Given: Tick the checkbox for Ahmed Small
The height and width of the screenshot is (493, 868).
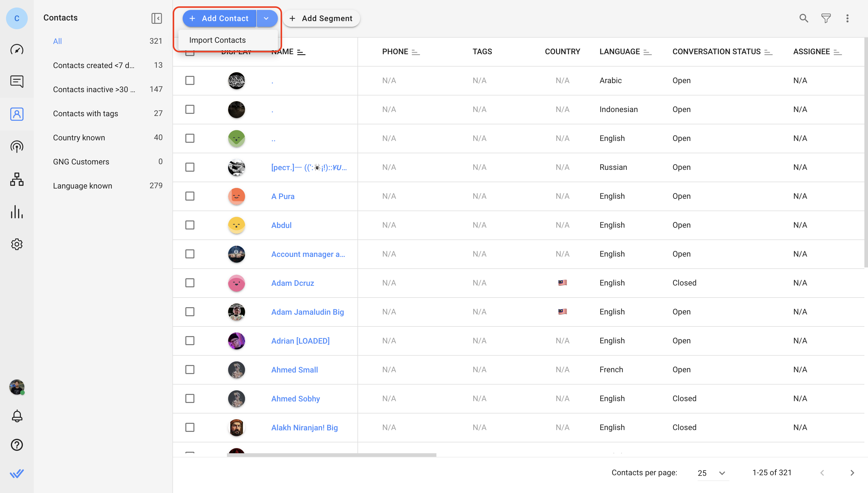Looking at the screenshot, I should [190, 370].
